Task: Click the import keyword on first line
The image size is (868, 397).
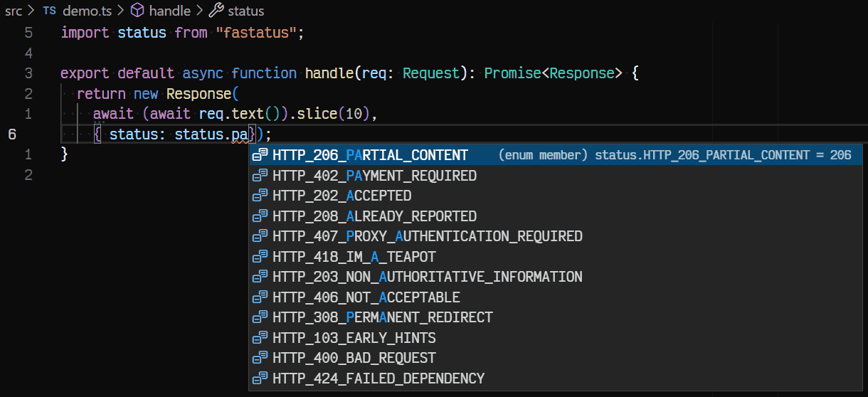Action: (85, 33)
